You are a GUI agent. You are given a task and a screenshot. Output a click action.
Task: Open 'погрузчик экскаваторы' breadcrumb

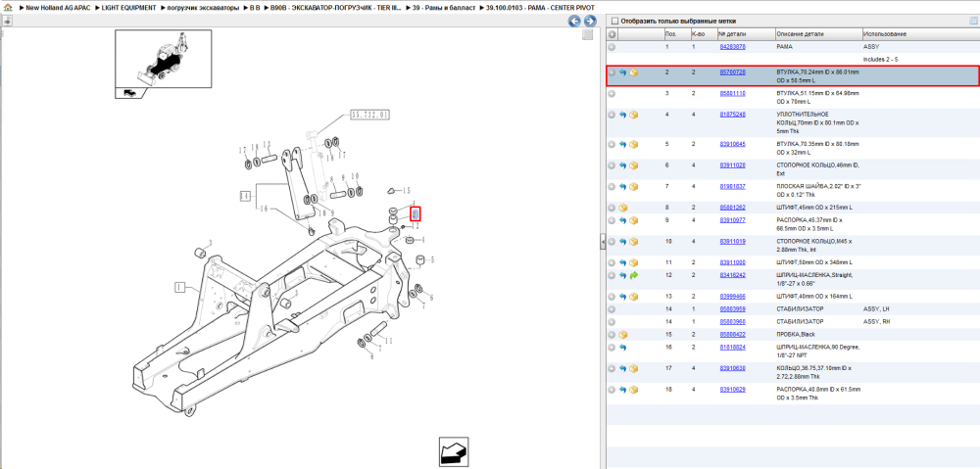tap(204, 8)
